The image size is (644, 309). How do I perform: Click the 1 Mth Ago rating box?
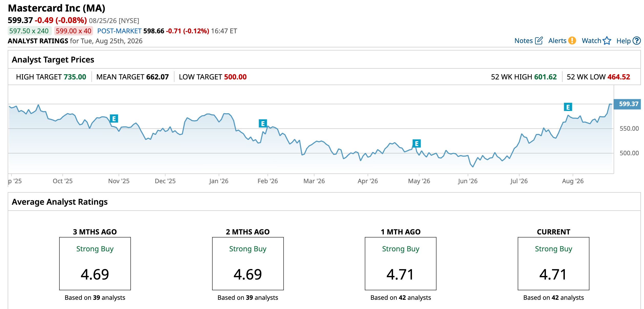coord(401,264)
